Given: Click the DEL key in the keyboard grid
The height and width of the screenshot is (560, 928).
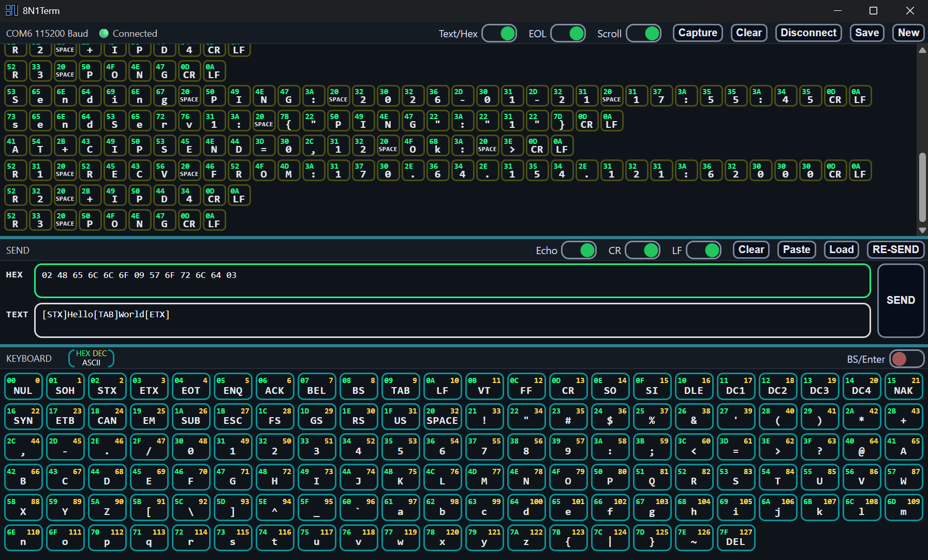Looking at the screenshot, I should tap(735, 538).
